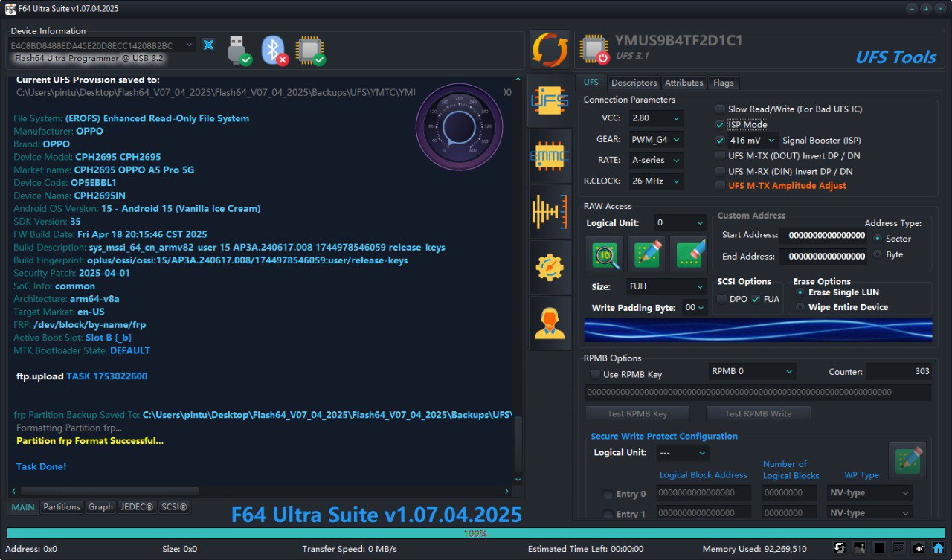The image size is (952, 560).
Task: Open the Write Padding Byte dropdown
Action: [x=695, y=307]
